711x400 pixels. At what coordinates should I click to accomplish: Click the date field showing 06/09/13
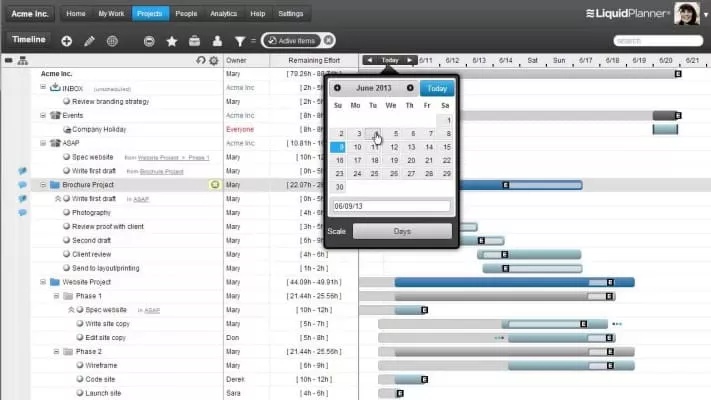pos(390,207)
